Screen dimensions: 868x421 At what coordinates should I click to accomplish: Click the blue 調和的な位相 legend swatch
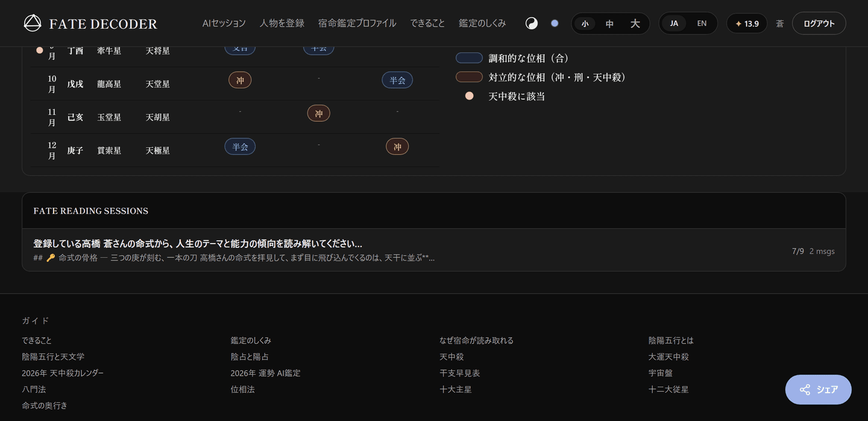pos(469,58)
